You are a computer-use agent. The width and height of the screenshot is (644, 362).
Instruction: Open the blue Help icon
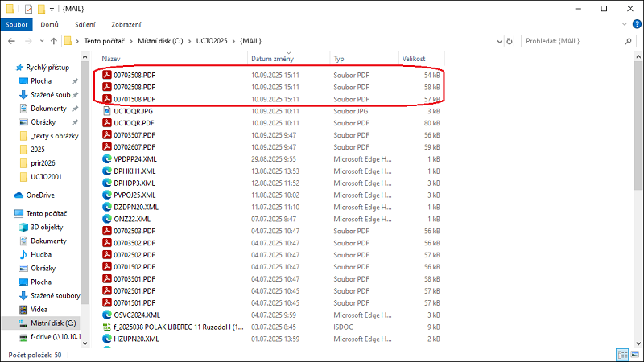tap(635, 24)
